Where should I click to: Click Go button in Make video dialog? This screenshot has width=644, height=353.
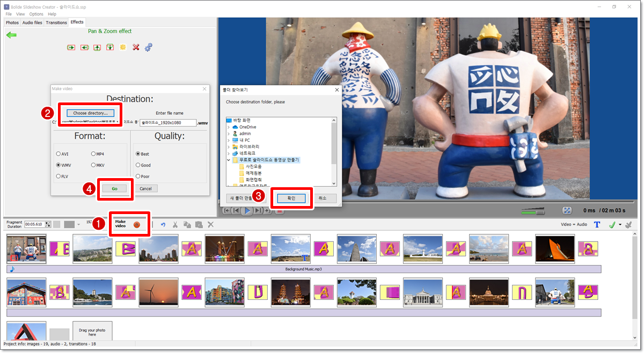click(114, 189)
